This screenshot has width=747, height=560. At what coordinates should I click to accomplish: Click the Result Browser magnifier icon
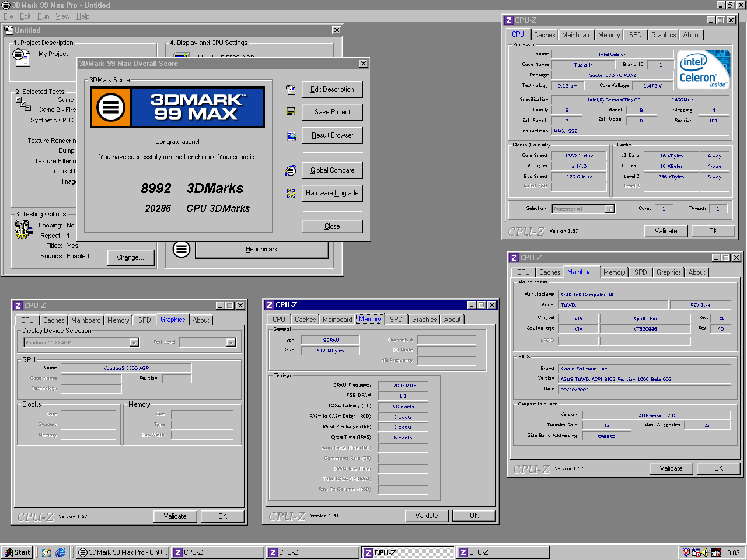(x=292, y=136)
